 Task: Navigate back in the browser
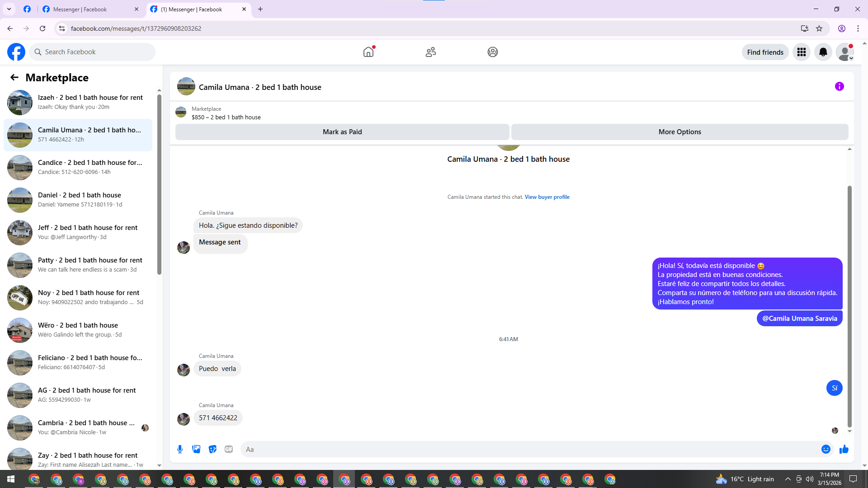click(10, 28)
